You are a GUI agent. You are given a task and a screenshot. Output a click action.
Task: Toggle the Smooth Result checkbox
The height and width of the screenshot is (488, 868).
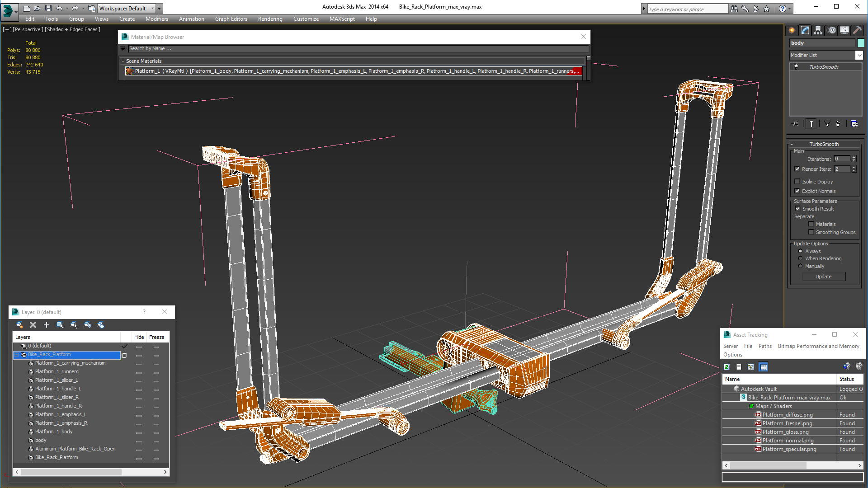pyautogui.click(x=797, y=209)
